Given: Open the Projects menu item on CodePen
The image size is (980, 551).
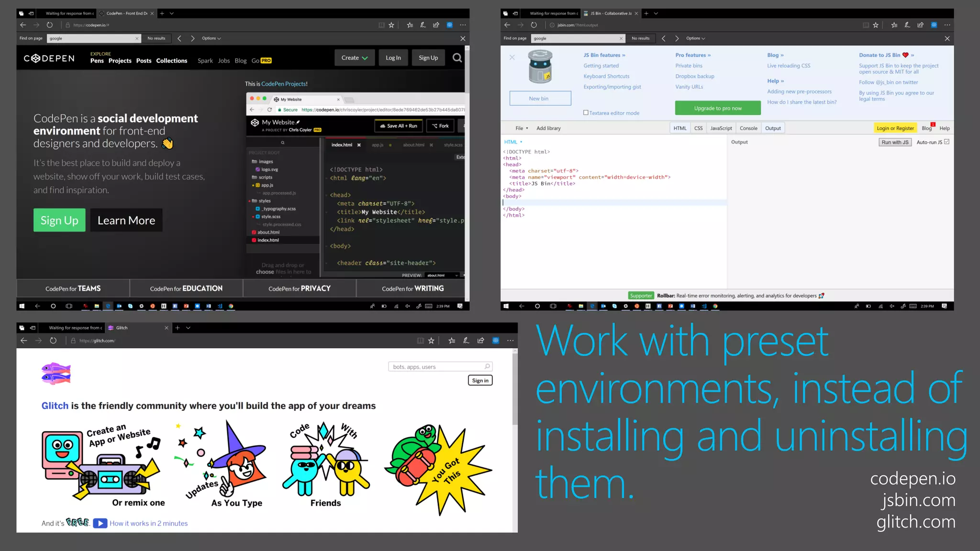Looking at the screenshot, I should click(120, 61).
